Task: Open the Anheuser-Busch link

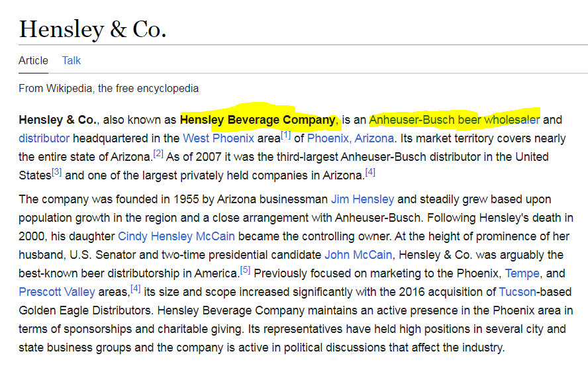Action: pos(412,120)
